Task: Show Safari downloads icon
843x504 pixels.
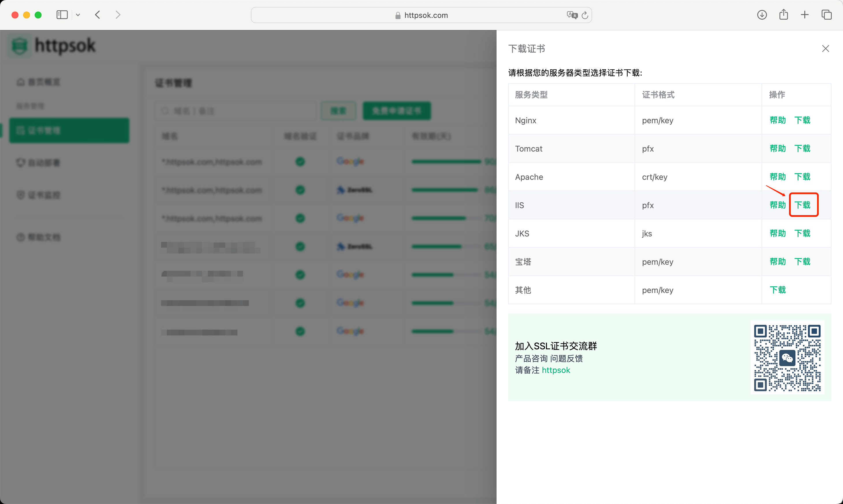Action: coord(762,15)
